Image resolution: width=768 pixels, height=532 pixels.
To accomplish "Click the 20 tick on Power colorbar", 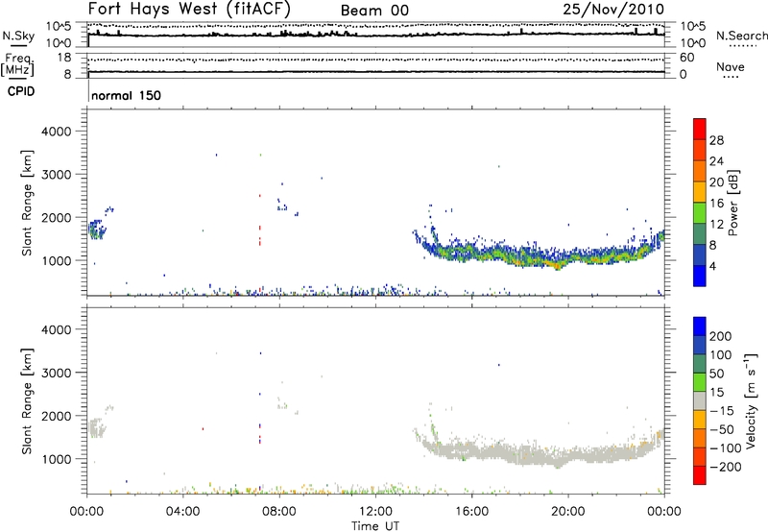I will pos(716,182).
